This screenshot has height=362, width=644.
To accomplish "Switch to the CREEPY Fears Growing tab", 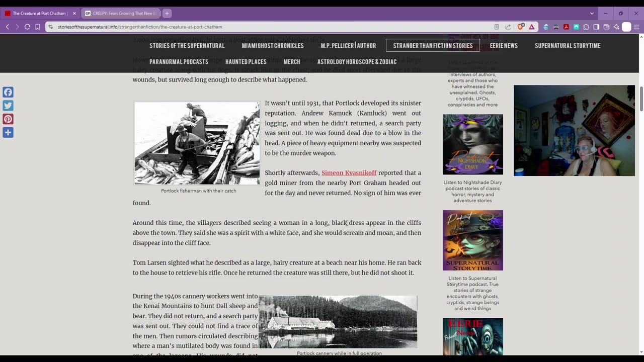I will (121, 13).
